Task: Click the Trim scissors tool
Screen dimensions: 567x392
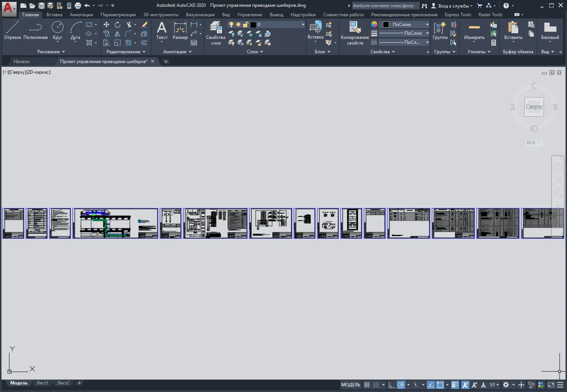Action: pyautogui.click(x=129, y=25)
